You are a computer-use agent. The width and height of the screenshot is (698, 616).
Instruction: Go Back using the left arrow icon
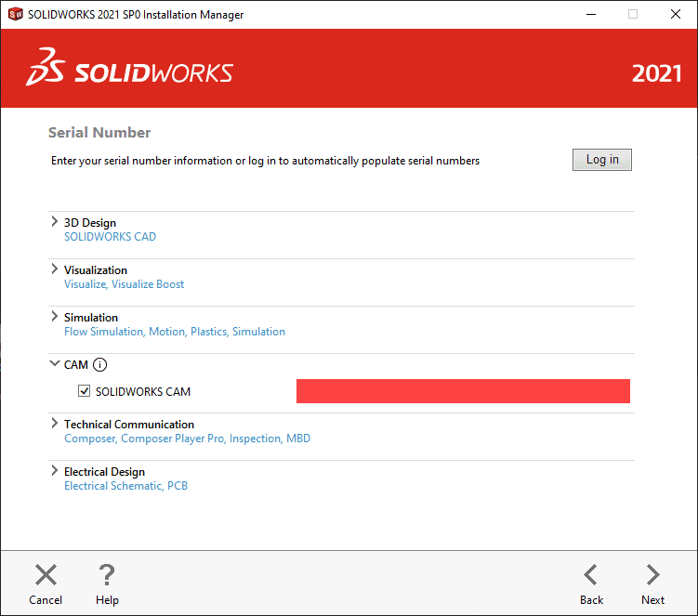[591, 574]
